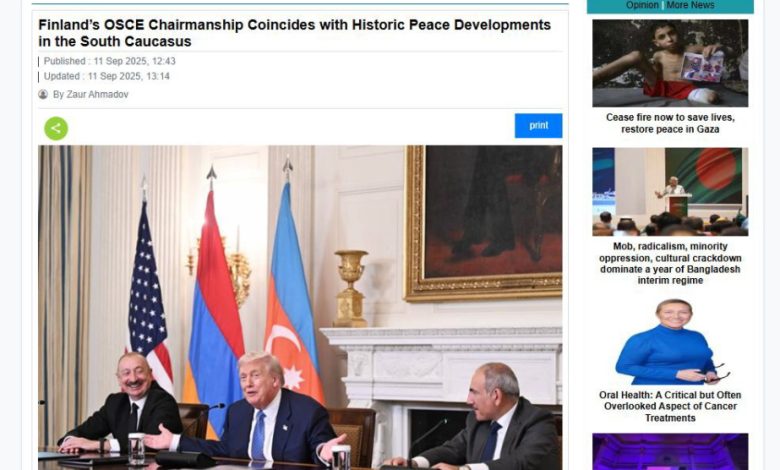
Task: Click the blue print button
Action: click(538, 126)
